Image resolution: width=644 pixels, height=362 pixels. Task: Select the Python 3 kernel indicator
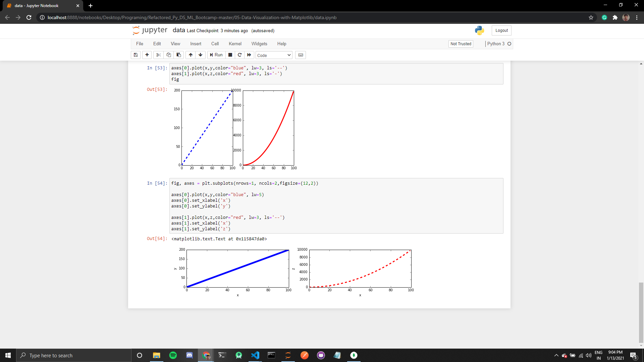pyautogui.click(x=496, y=44)
